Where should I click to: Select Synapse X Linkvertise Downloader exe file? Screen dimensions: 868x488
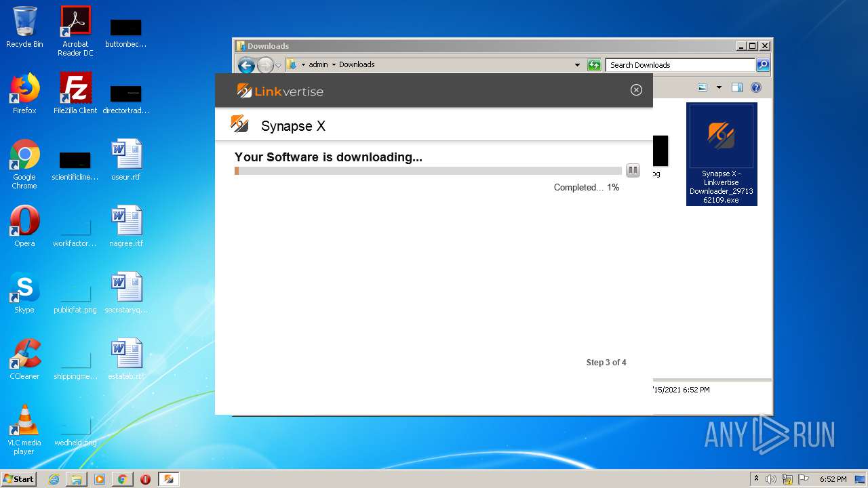(x=722, y=155)
